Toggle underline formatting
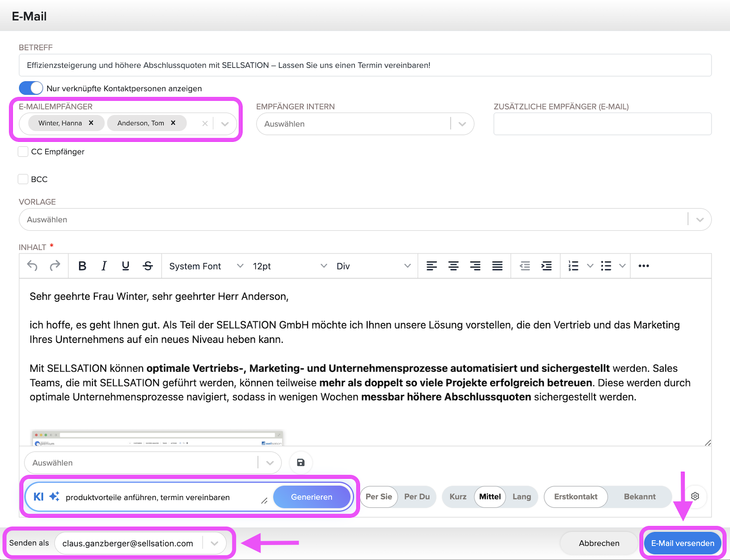This screenshot has height=560, width=730. pos(126,266)
